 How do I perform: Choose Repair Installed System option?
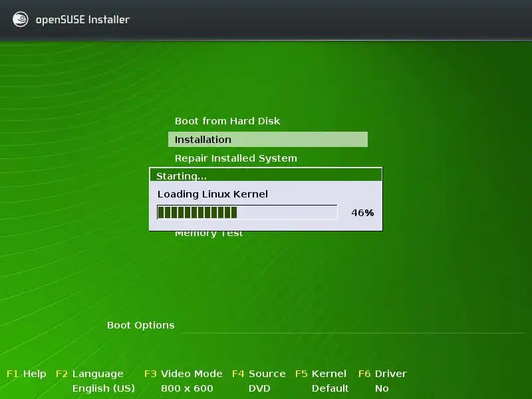236,158
